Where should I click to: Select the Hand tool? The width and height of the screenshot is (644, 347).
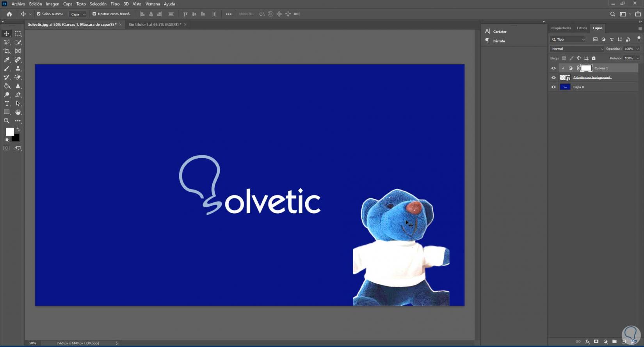tap(18, 112)
